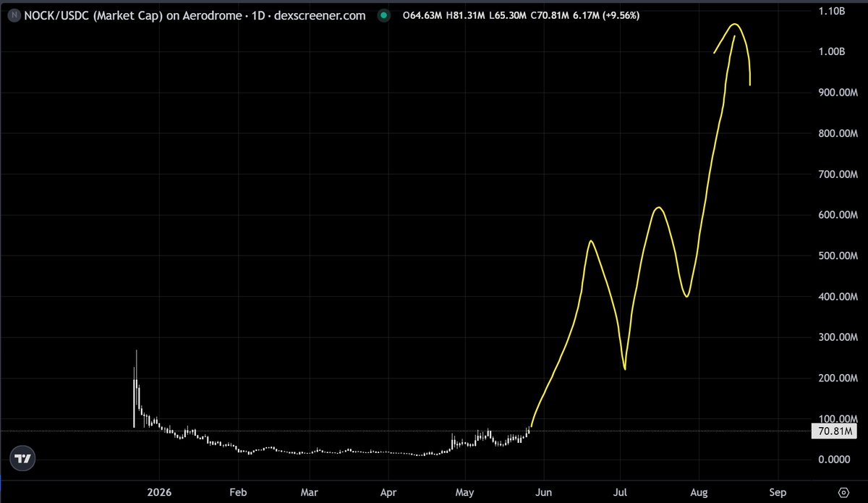Screen dimensions: 868x503
Task: Click the NOCK/USDC chart title
Action: (x=195, y=15)
